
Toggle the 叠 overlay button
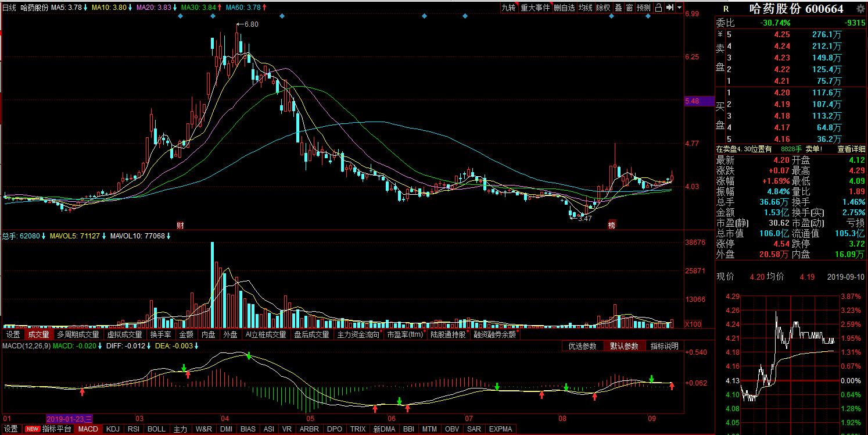(618, 8)
